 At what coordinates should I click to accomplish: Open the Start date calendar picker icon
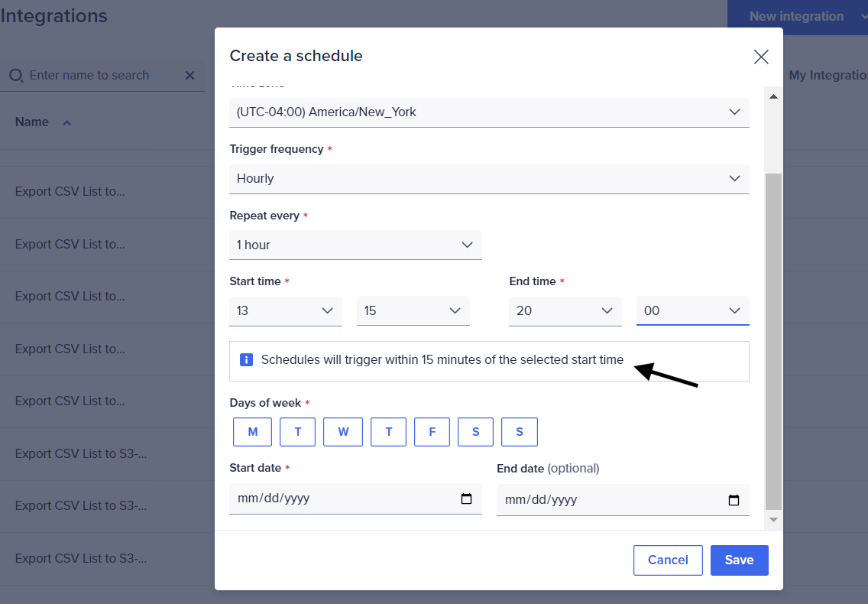(466, 498)
